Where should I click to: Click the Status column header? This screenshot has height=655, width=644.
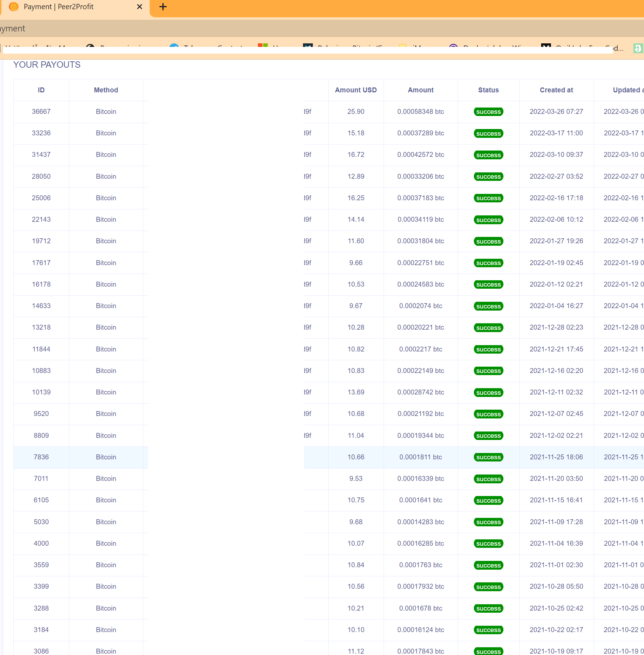(488, 90)
